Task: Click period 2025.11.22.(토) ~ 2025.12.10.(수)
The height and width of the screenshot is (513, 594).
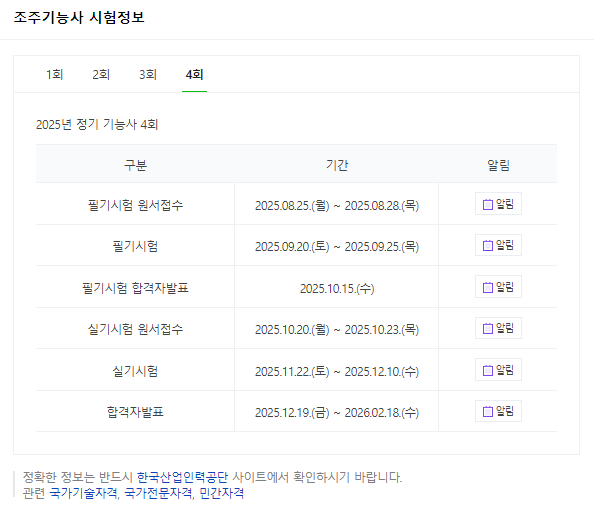Action: (x=337, y=372)
